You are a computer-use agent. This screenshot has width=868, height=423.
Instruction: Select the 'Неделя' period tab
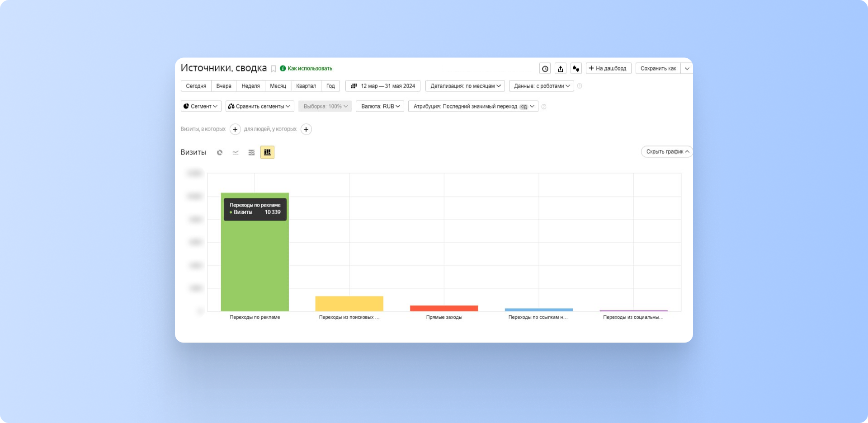[x=250, y=86]
